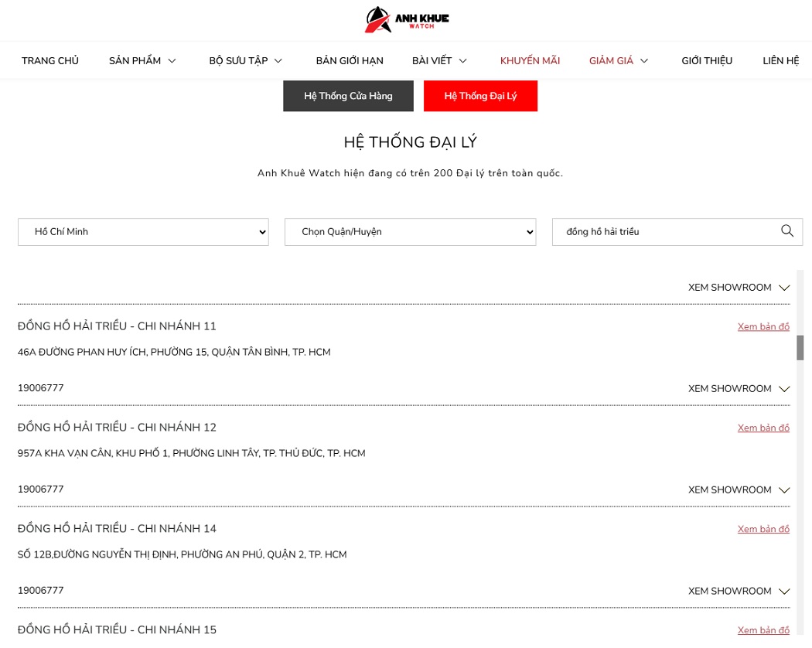Go to Bản Giới Hạn page
The width and height of the screenshot is (812, 648).
coord(350,60)
